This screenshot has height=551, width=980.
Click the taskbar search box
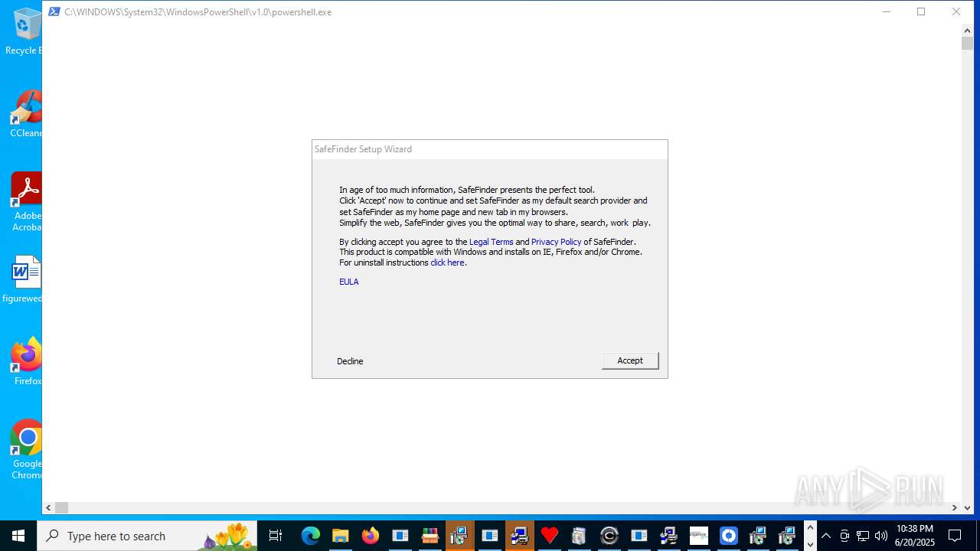(147, 536)
